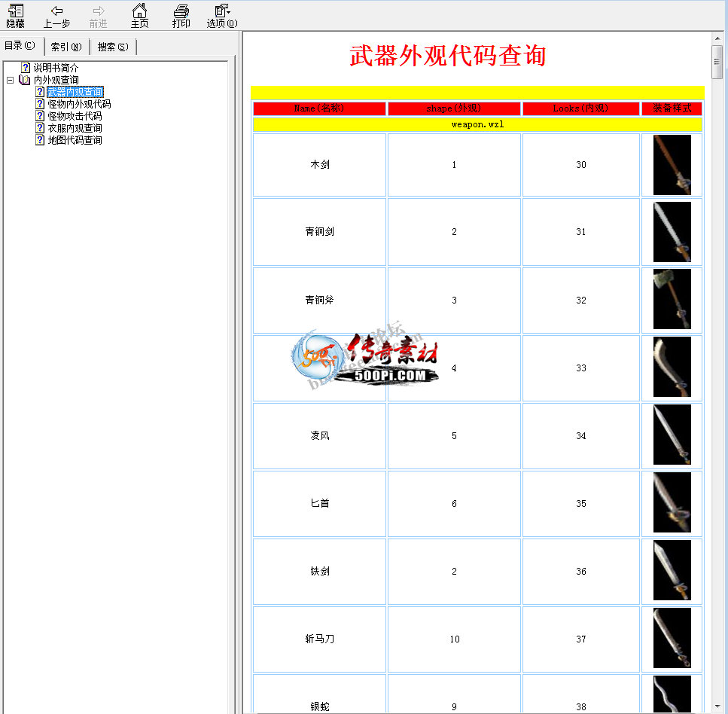728x714 pixels.
Task: Click the 青铜剑 weapon thumbnail
Action: [672, 232]
